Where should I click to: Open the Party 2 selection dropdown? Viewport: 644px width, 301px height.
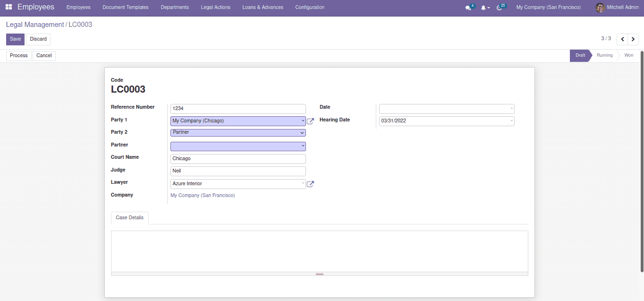[237, 133]
